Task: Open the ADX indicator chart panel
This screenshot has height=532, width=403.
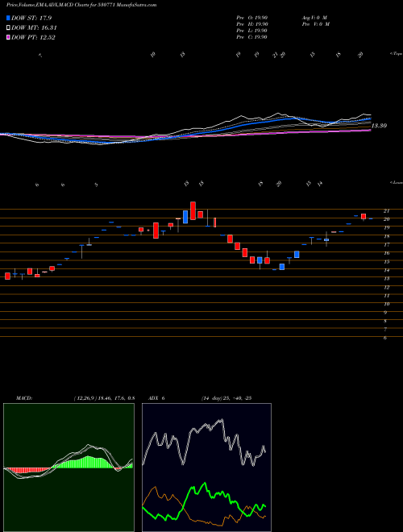Action: pos(206,468)
